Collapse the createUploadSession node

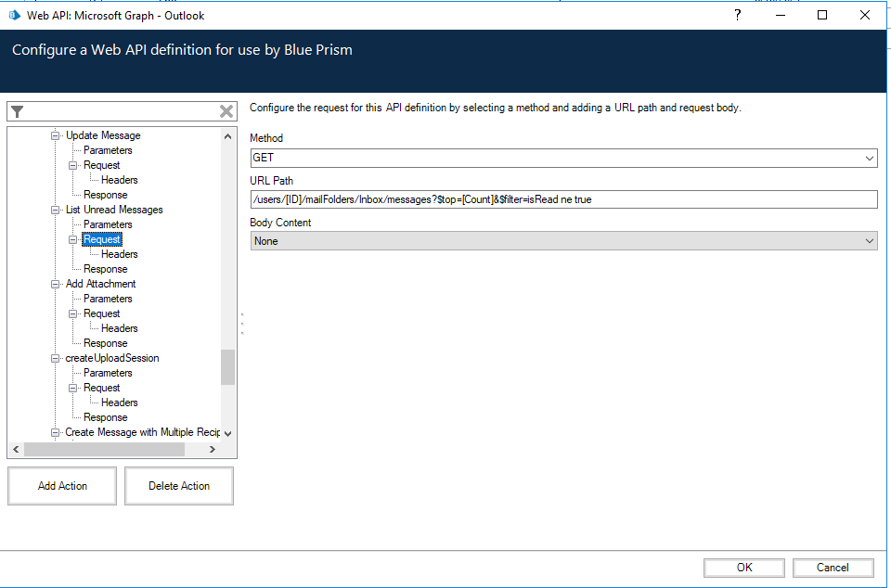[55, 358]
